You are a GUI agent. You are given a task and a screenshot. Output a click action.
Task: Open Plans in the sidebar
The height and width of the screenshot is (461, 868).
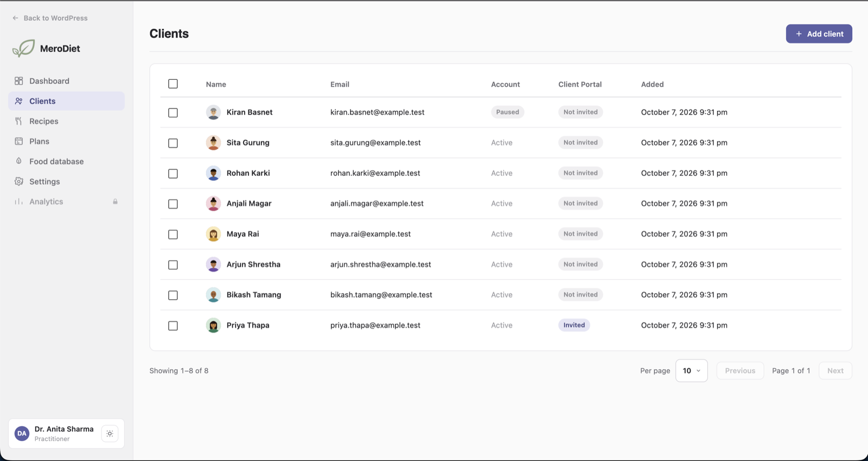(x=66, y=141)
